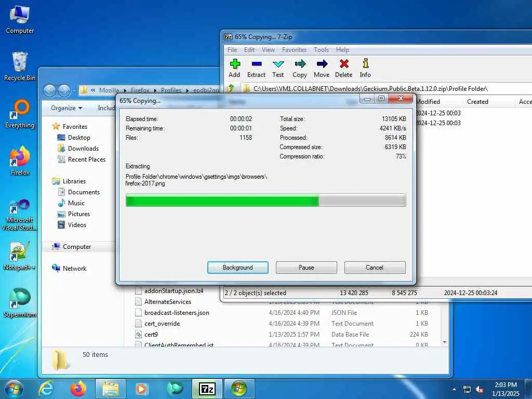
Task: Select the Firefox desktop shortcut
Action: coord(20,161)
